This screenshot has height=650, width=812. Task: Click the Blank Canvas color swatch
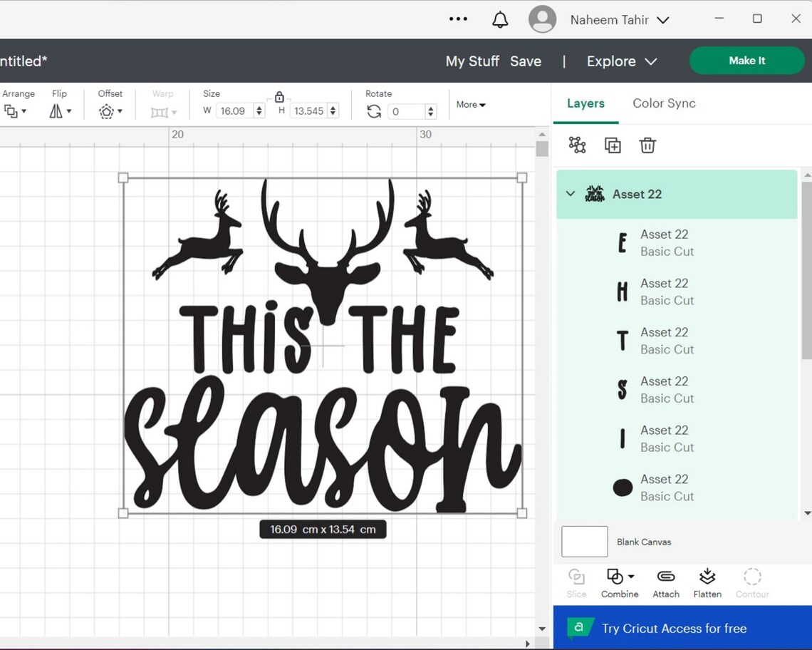tap(583, 542)
